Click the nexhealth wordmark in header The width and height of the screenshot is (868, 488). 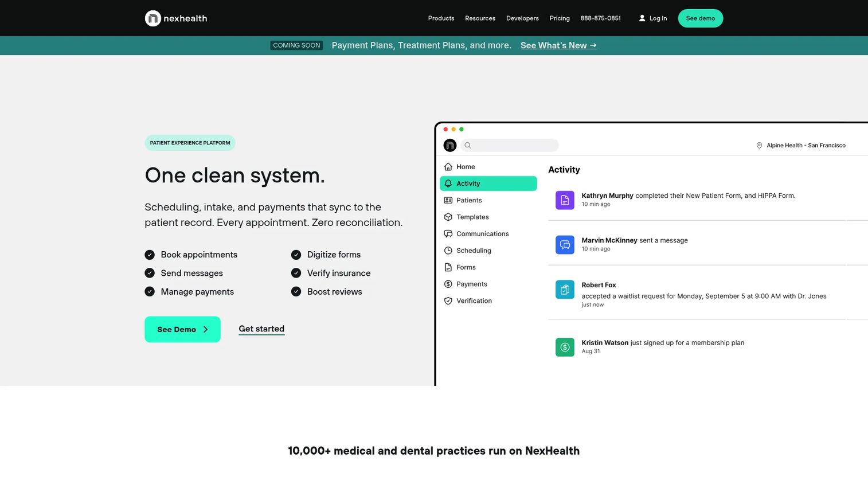[x=185, y=18]
